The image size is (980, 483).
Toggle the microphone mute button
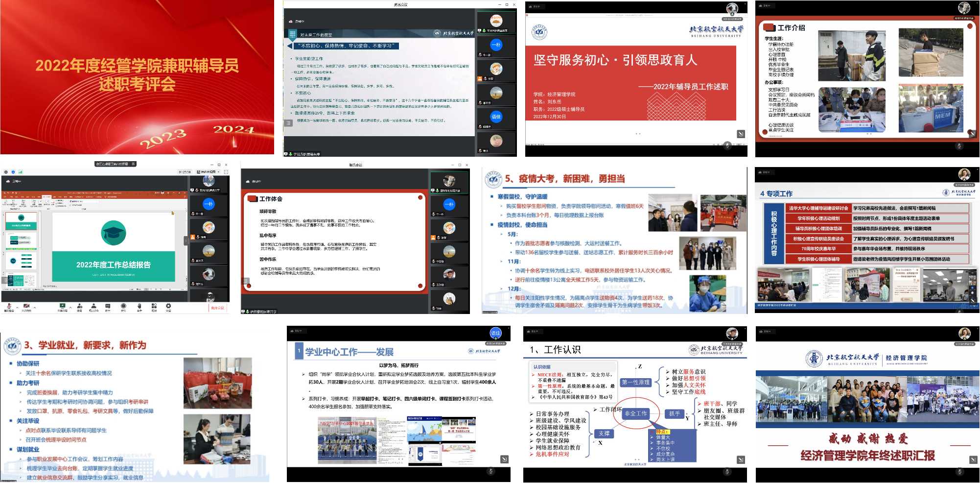tap(9, 307)
